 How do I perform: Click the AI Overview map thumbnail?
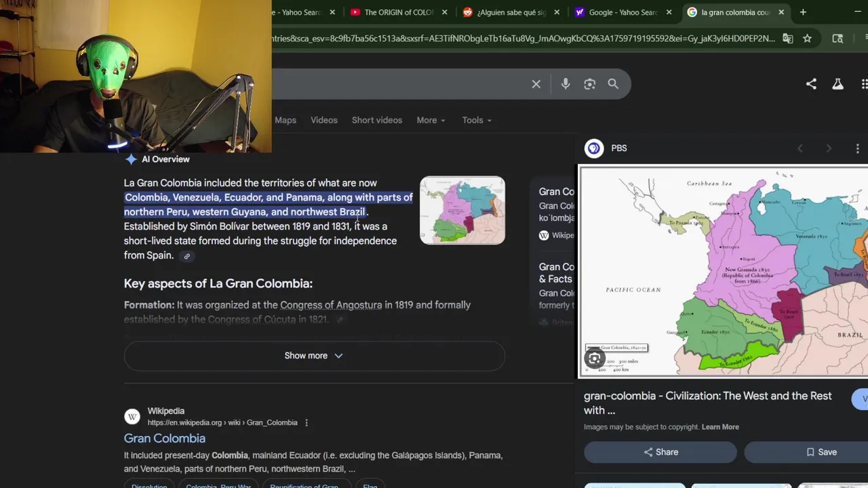point(462,210)
